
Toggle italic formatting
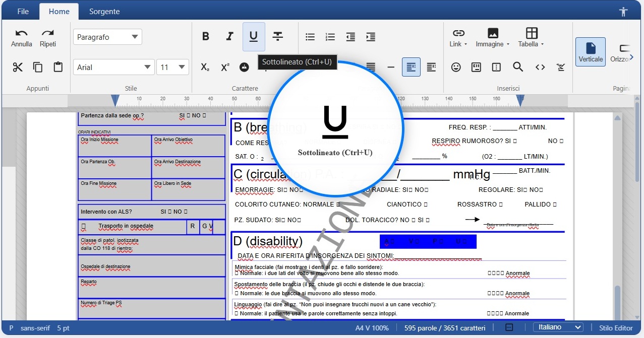[229, 36]
